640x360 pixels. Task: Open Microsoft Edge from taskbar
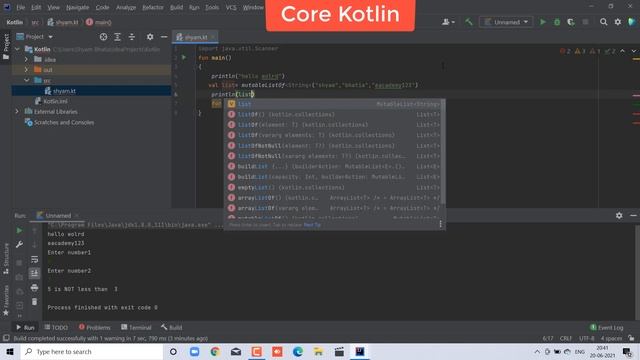point(298,351)
